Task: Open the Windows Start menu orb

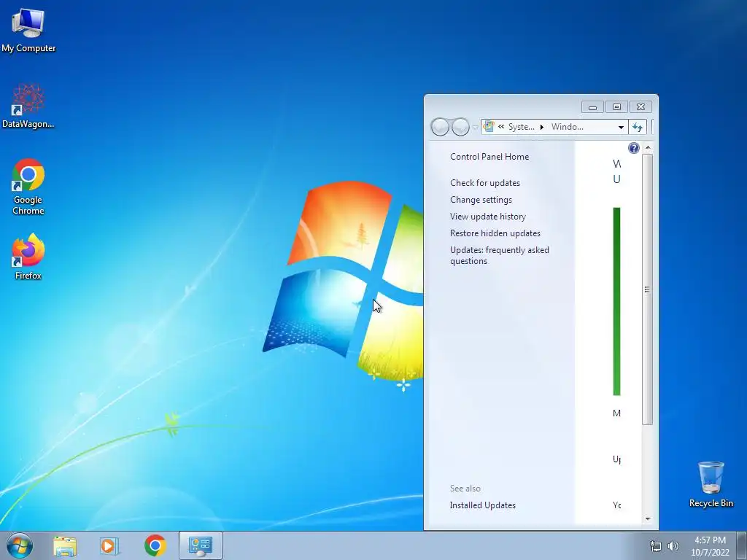Action: (x=20, y=545)
